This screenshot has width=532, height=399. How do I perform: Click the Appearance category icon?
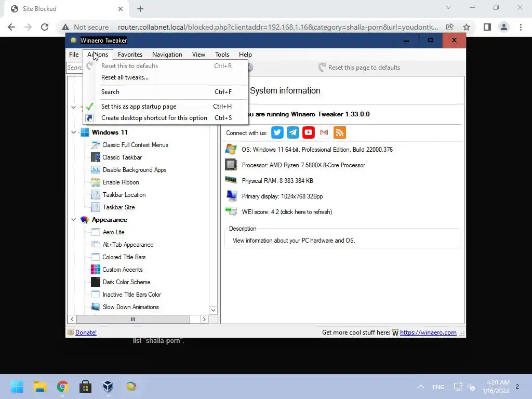(x=85, y=220)
